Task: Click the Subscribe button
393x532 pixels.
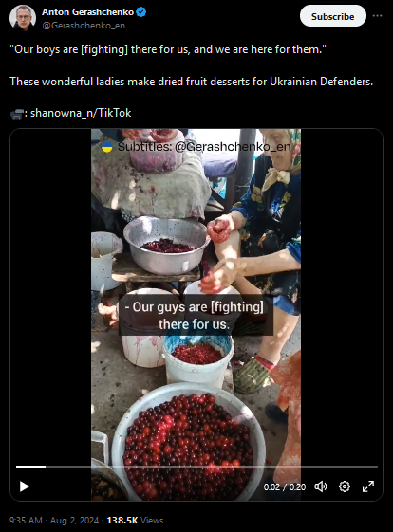Action: point(332,16)
